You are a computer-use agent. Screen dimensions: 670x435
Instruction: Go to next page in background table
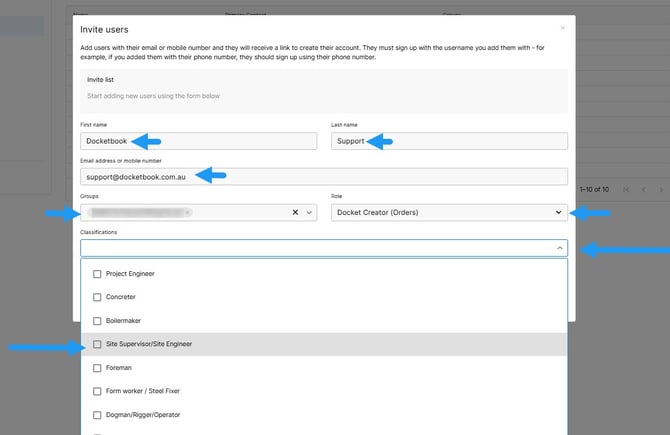pos(661,189)
